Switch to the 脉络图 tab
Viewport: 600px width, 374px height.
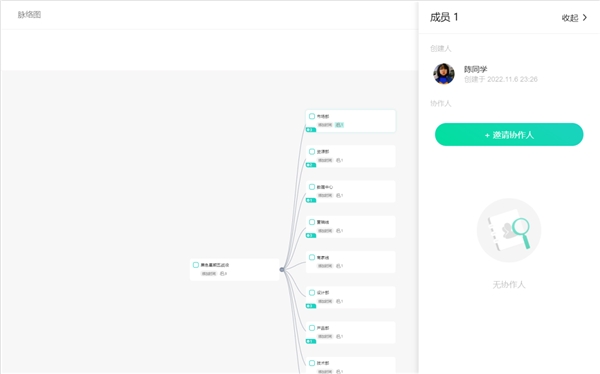click(29, 15)
